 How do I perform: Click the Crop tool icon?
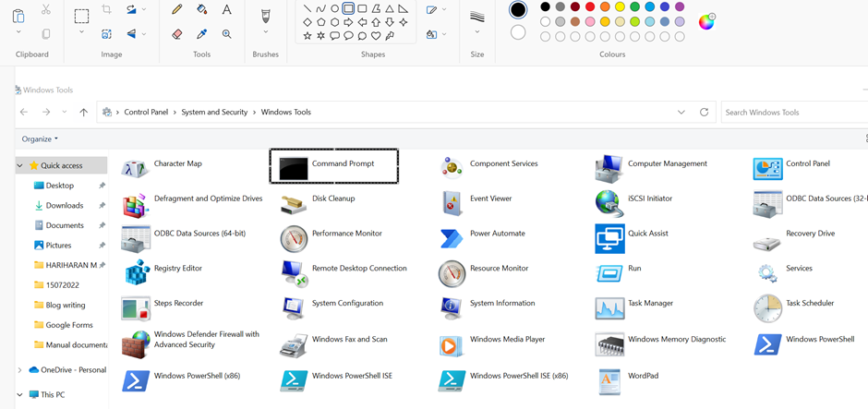point(106,9)
